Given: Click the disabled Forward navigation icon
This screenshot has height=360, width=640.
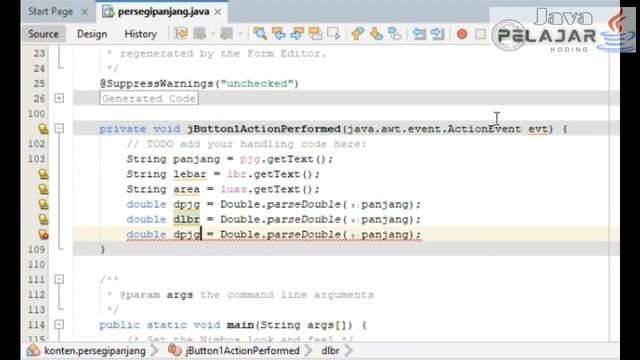Looking at the screenshot, I should tap(226, 33).
